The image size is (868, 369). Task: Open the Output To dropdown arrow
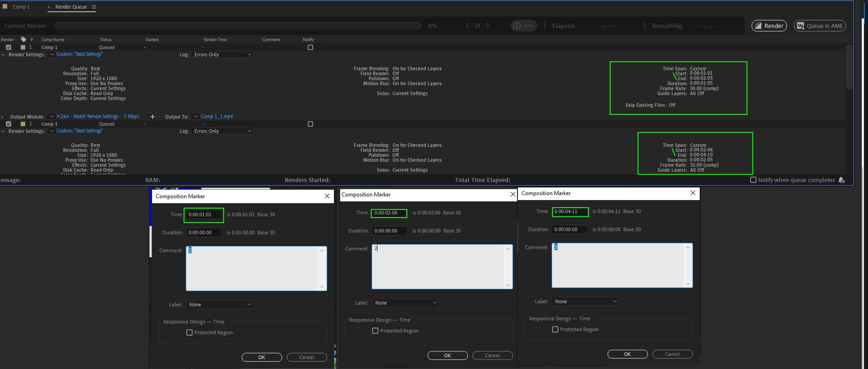click(x=195, y=117)
